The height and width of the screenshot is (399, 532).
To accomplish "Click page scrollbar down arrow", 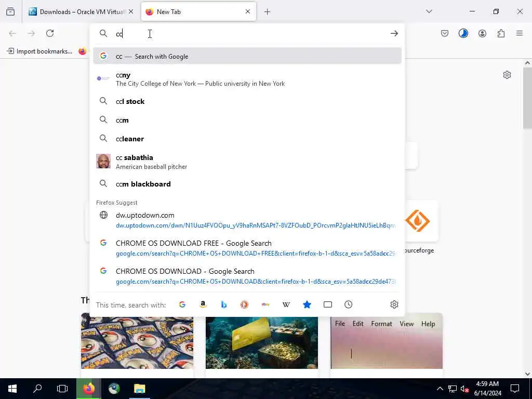I will point(527,374).
